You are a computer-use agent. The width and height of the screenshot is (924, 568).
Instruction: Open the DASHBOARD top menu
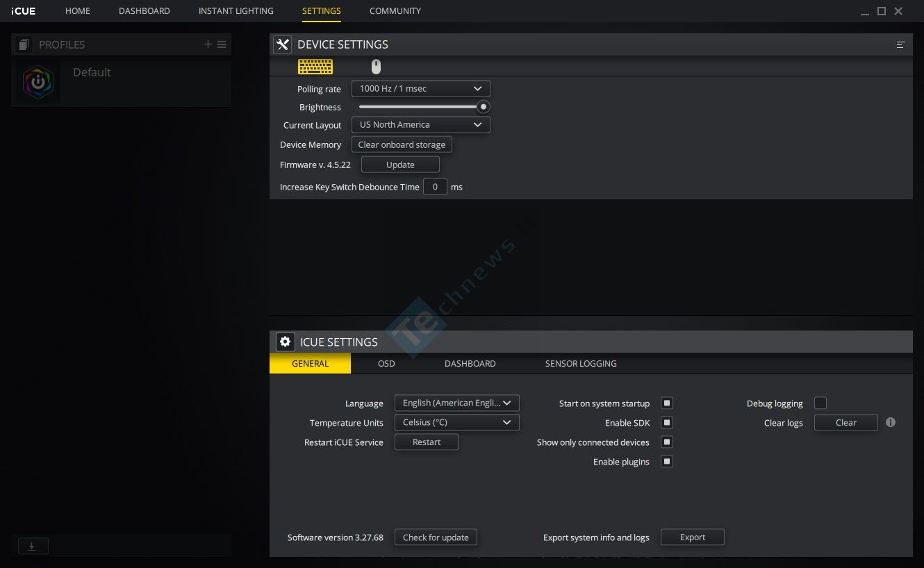(x=145, y=11)
